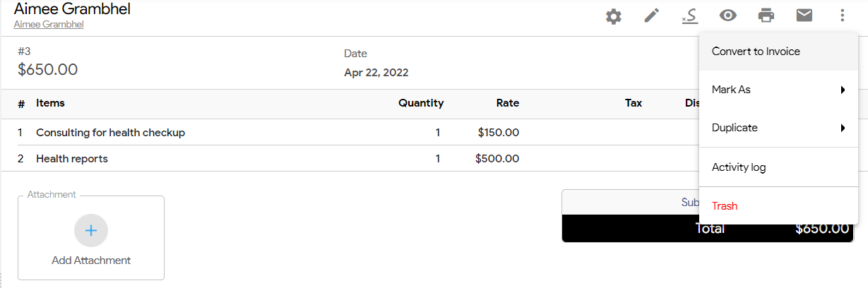Click the pencil edit icon
Viewport: 868px width, 288px height.
pos(652,16)
